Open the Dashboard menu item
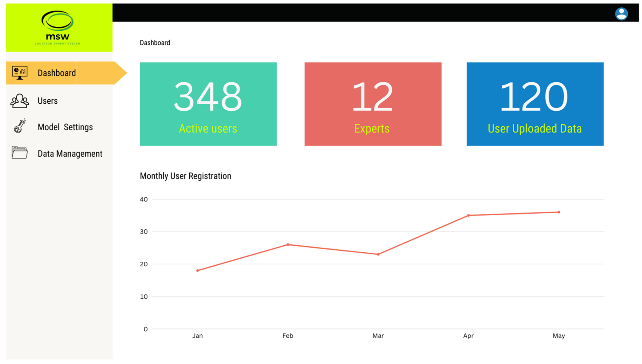The height and width of the screenshot is (364, 642). (x=57, y=73)
